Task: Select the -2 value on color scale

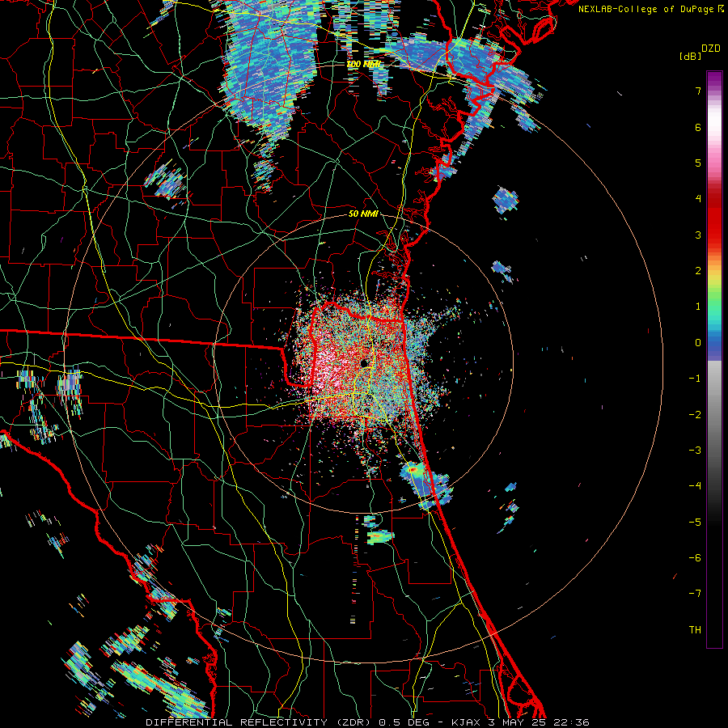Action: (695, 415)
